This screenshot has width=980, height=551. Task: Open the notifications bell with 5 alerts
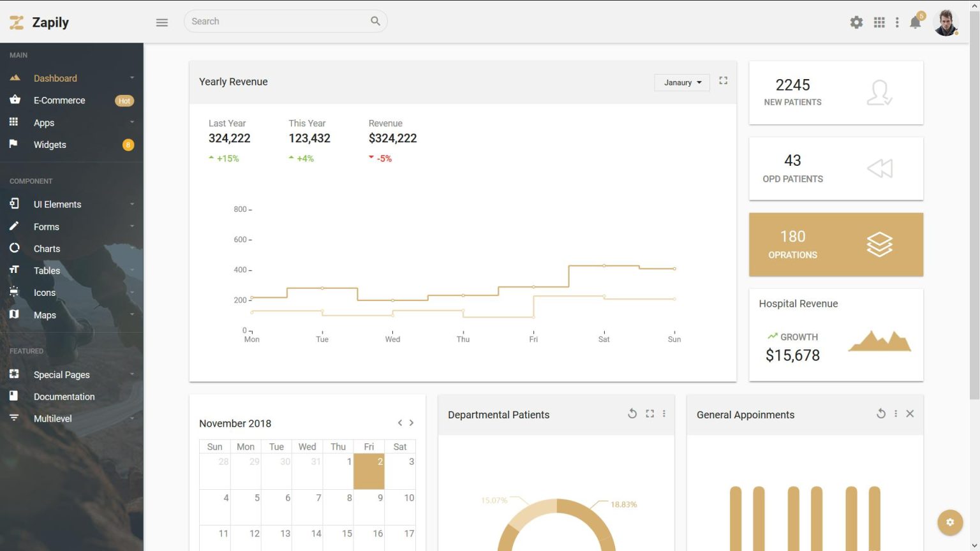[915, 22]
